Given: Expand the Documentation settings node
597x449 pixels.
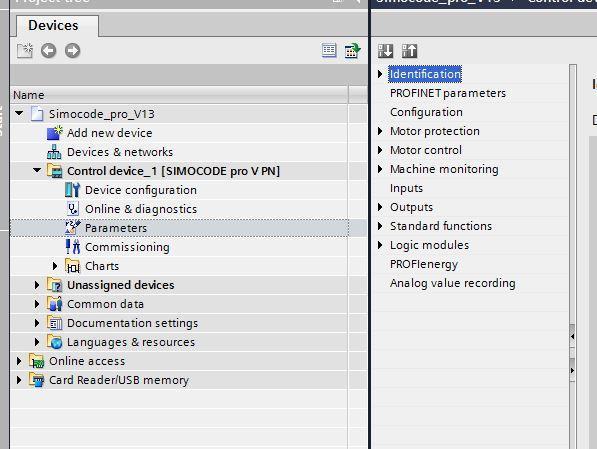Looking at the screenshot, I should [x=37, y=323].
